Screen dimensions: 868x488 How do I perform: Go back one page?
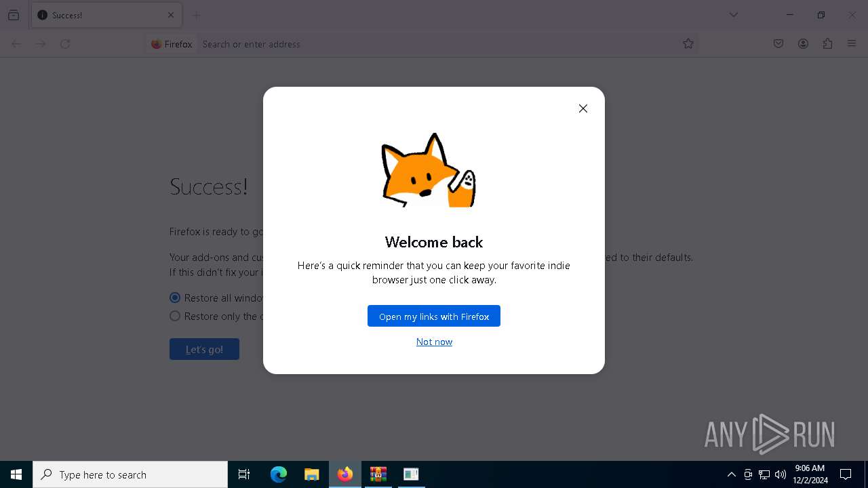[x=16, y=44]
